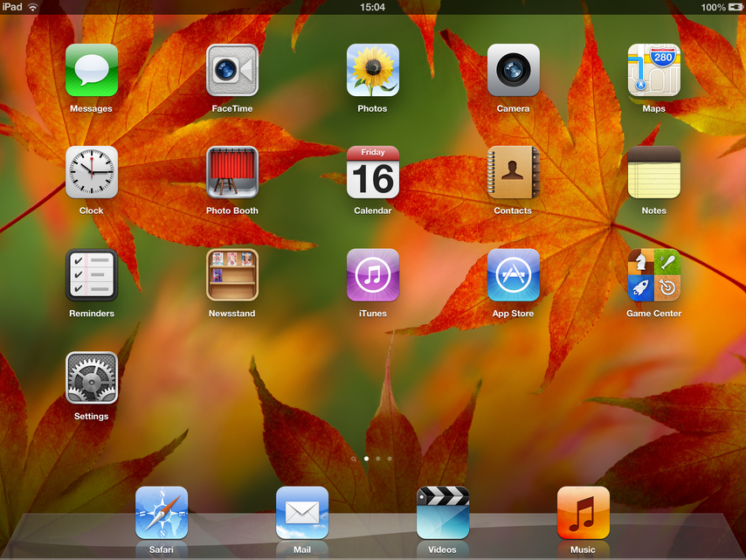Open the Clock app
Image resolution: width=746 pixels, height=560 pixels.
tap(92, 172)
